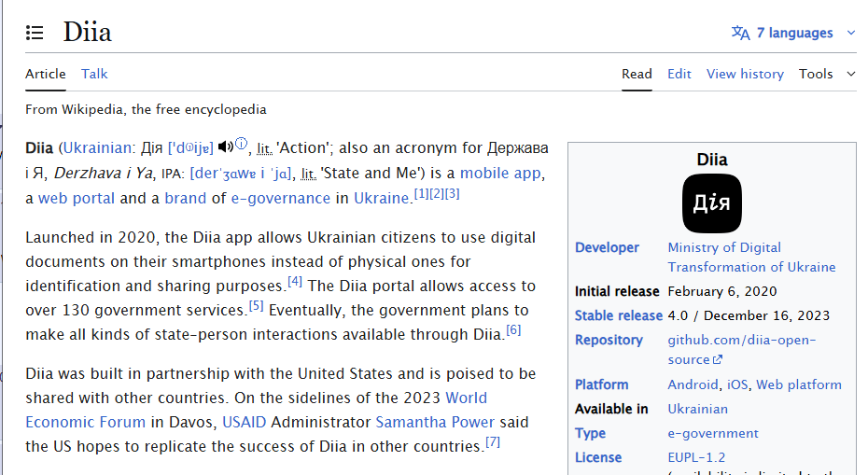Expand the Tools menu chevron
This screenshot has width=868, height=475.
pos(851,74)
